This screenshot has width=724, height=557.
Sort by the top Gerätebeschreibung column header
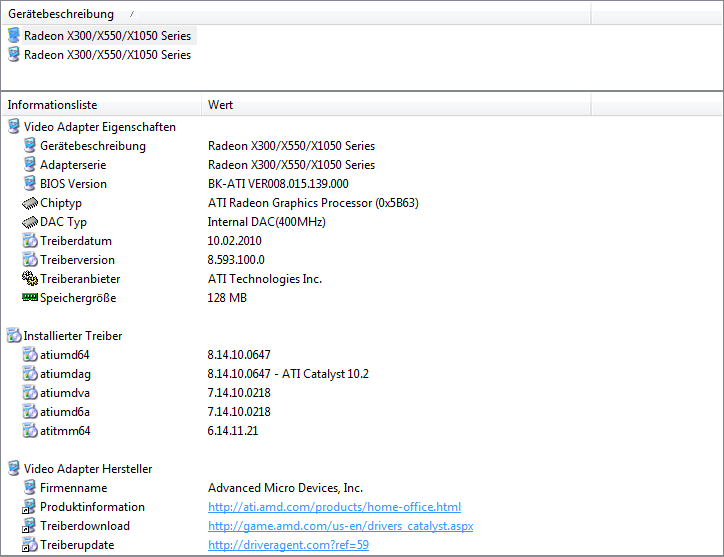[296, 14]
